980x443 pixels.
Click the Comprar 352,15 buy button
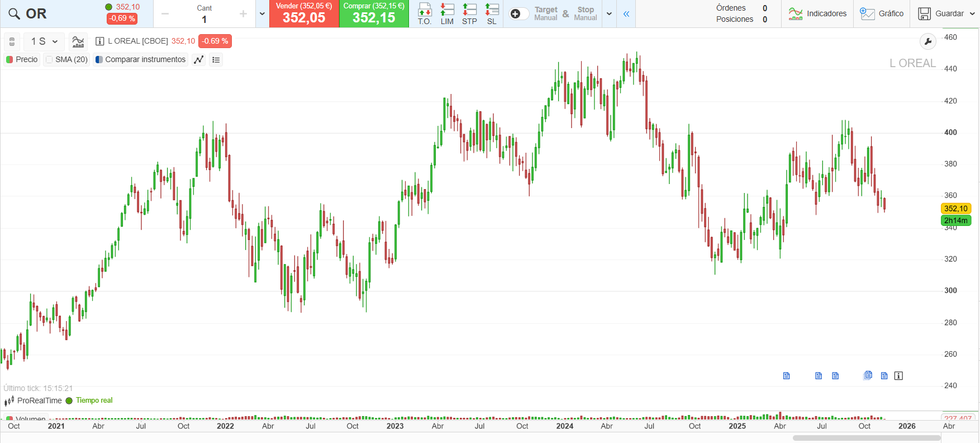[x=374, y=14]
